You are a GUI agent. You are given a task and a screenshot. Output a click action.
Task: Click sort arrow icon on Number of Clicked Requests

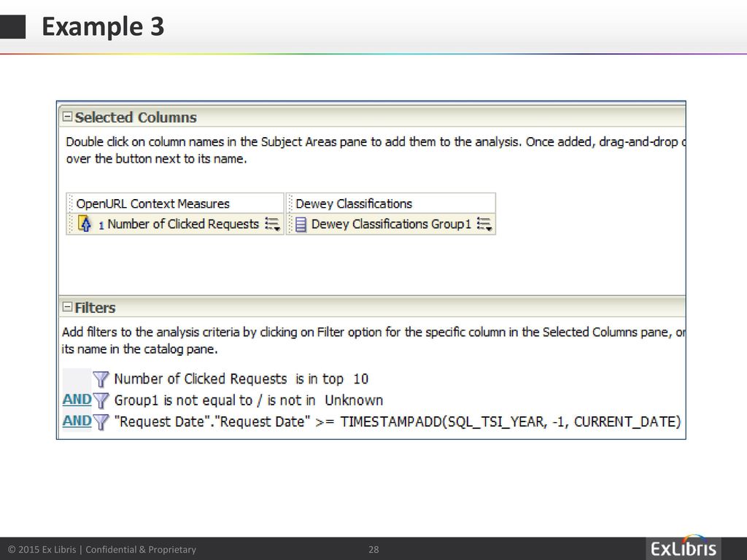coord(85,224)
